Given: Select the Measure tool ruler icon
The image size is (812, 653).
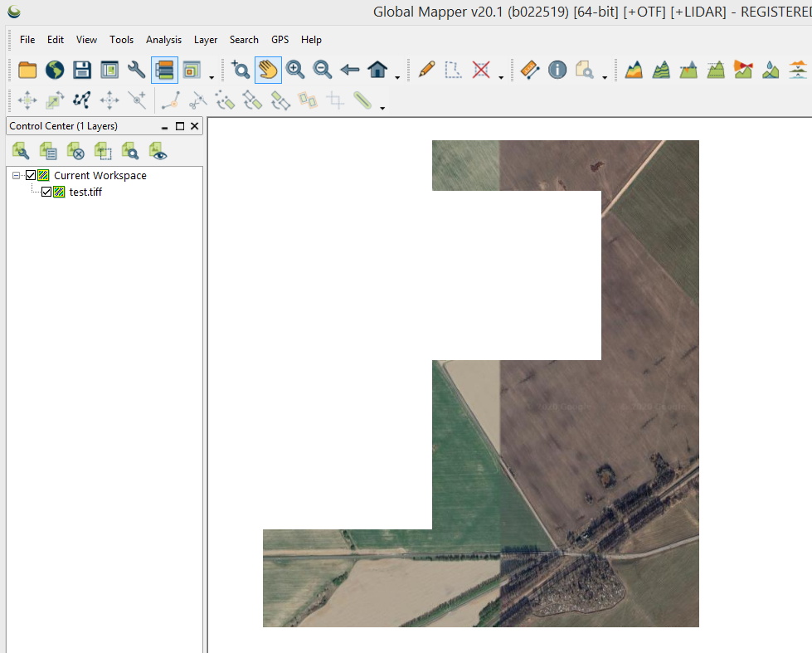Looking at the screenshot, I should tap(530, 70).
